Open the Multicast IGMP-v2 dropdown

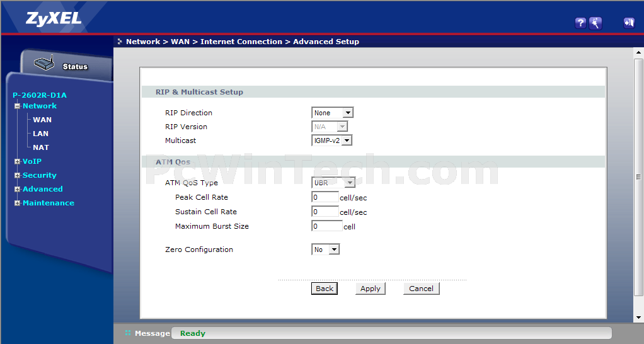point(332,140)
